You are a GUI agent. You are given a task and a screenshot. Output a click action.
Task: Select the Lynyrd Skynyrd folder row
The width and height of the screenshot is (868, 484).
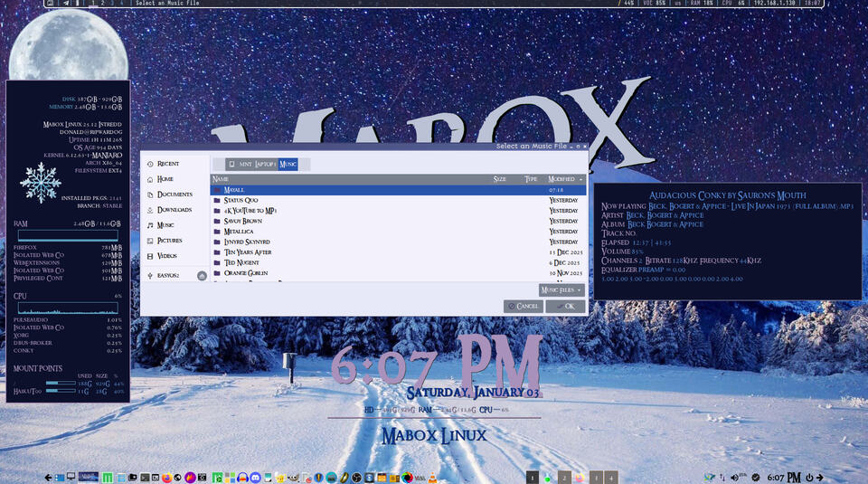pos(247,242)
